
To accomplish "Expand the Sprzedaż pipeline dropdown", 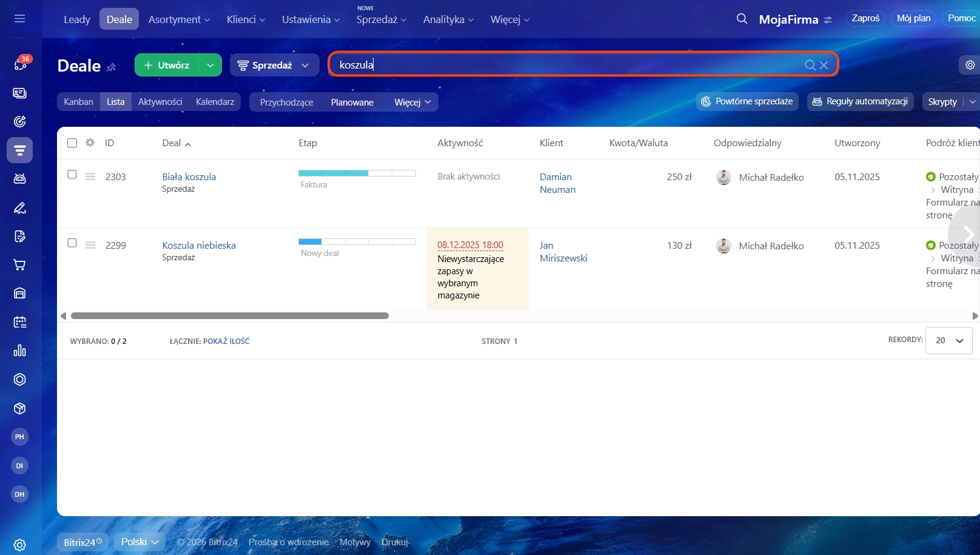I will point(274,65).
